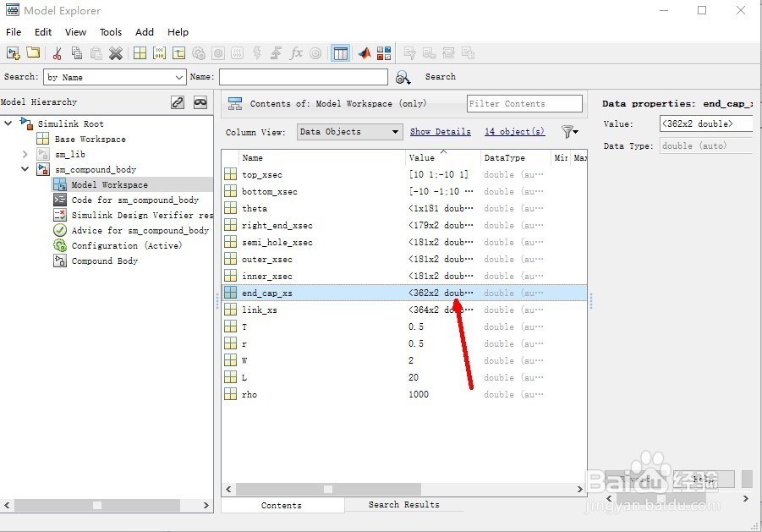Open the MATLAB desktop toolbar icon
This screenshot has width=762, height=532.
click(x=364, y=52)
